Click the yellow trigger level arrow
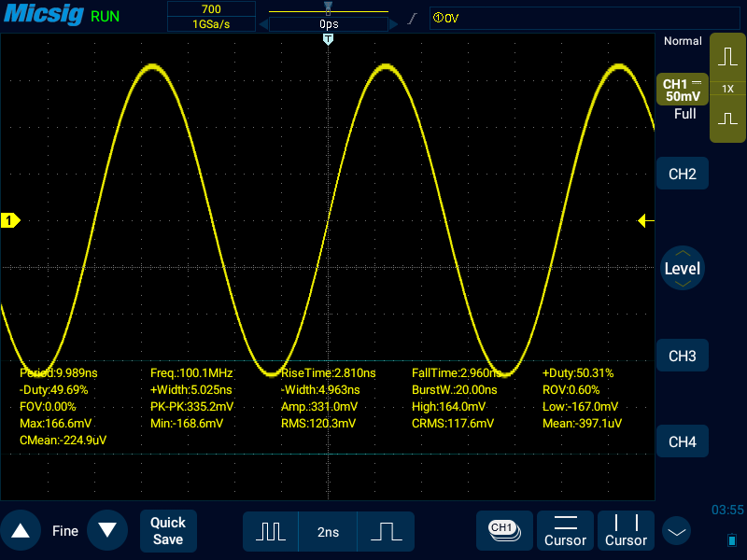Viewport: 747px width, 560px height. (x=645, y=220)
